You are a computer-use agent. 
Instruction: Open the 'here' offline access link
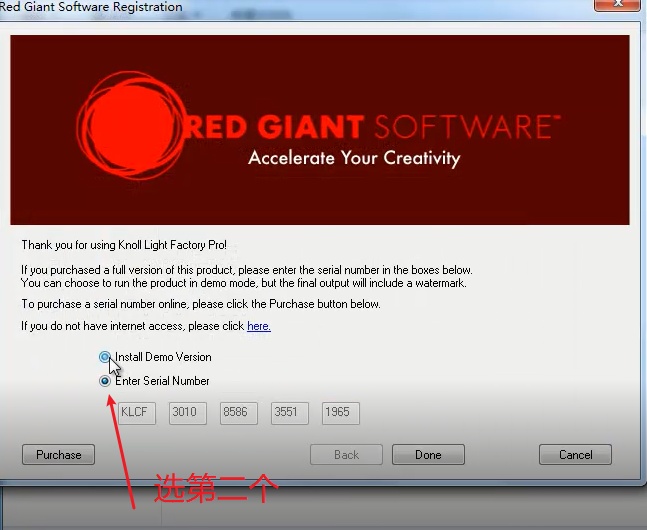click(x=259, y=326)
